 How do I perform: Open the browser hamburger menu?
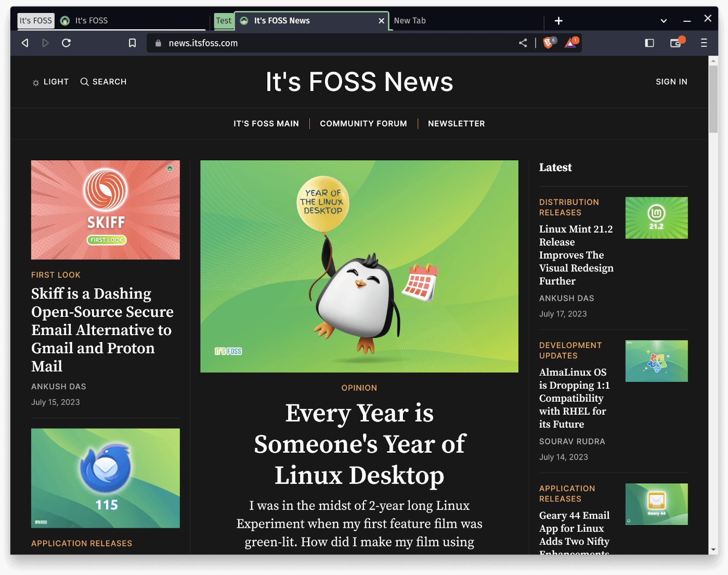pyautogui.click(x=704, y=43)
